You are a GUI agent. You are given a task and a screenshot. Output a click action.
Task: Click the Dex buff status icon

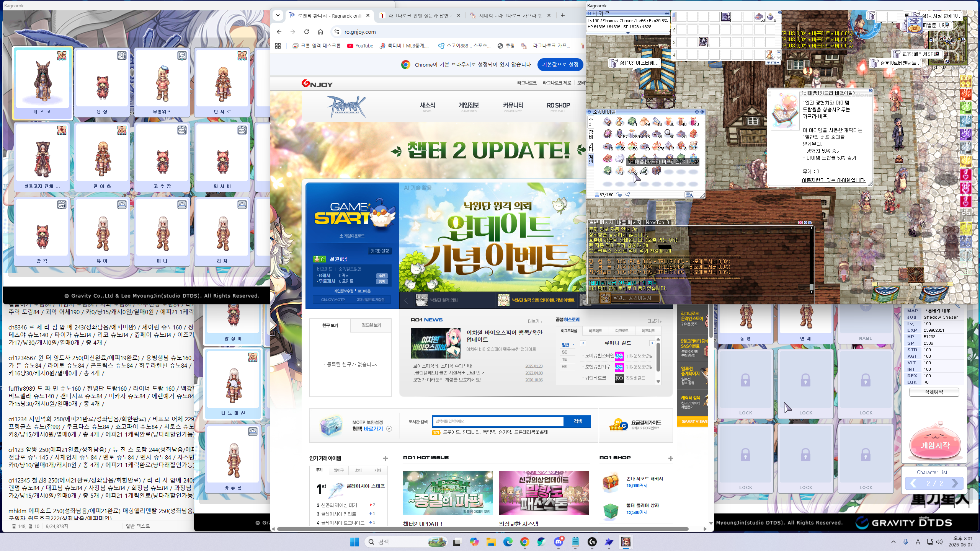click(965, 135)
